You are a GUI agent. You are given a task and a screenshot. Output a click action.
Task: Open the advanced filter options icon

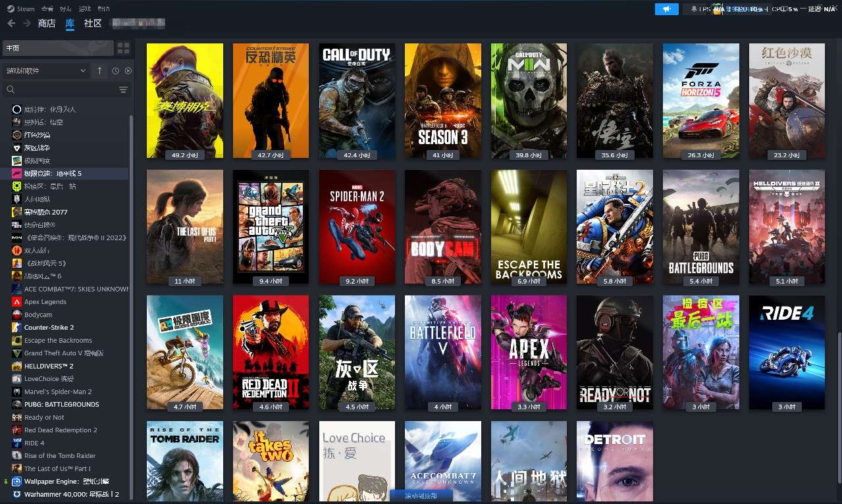(x=123, y=89)
